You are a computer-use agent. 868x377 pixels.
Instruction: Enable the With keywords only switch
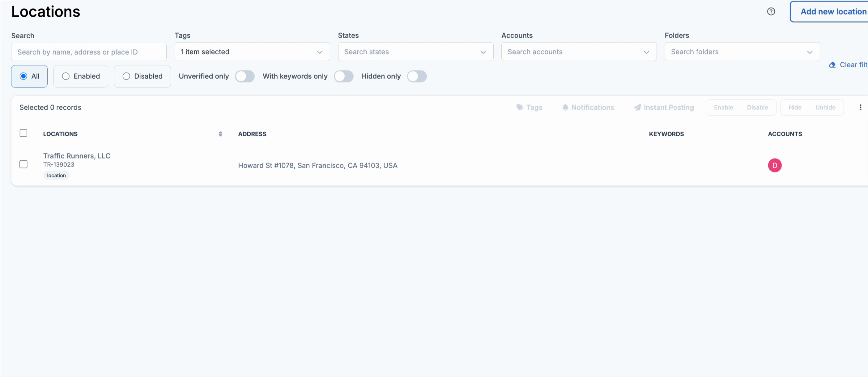[x=343, y=76]
